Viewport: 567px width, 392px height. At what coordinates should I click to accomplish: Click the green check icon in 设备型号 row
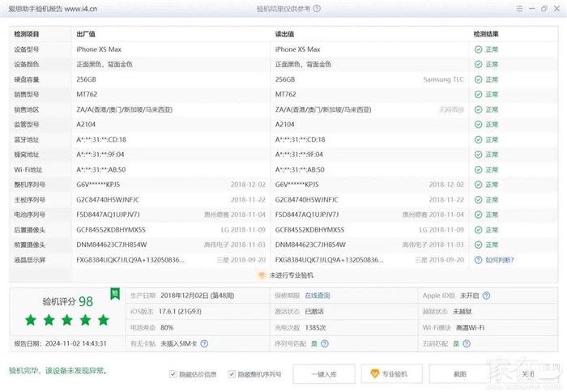[479, 49]
